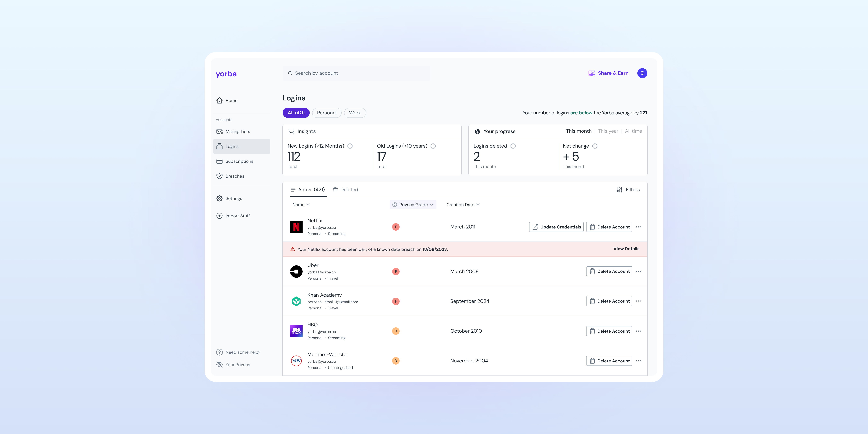This screenshot has height=434, width=868.
Task: Switch progress range to This month
Action: point(579,131)
